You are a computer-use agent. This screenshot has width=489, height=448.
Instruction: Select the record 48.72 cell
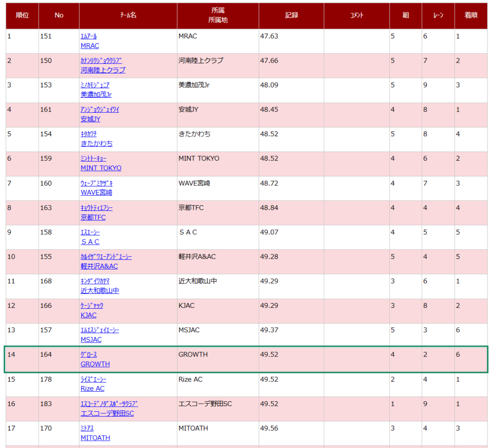tap(292, 188)
